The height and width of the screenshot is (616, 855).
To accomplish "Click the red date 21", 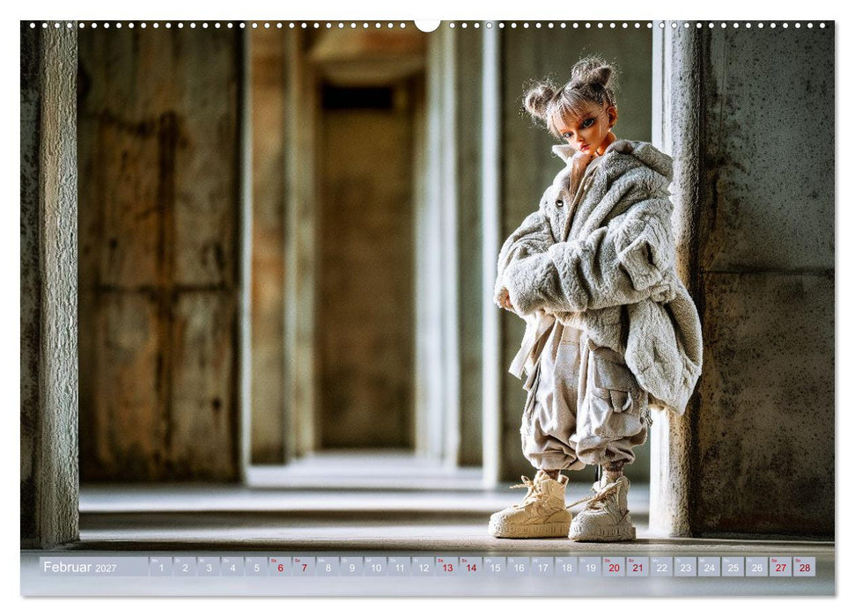I will [x=638, y=567].
